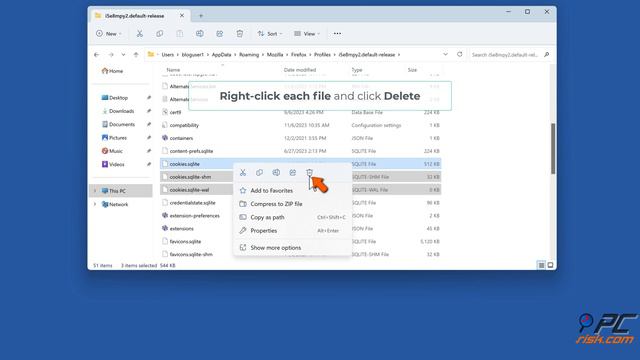
Task: Go forward with the Forward arrow
Action: [x=111, y=55]
